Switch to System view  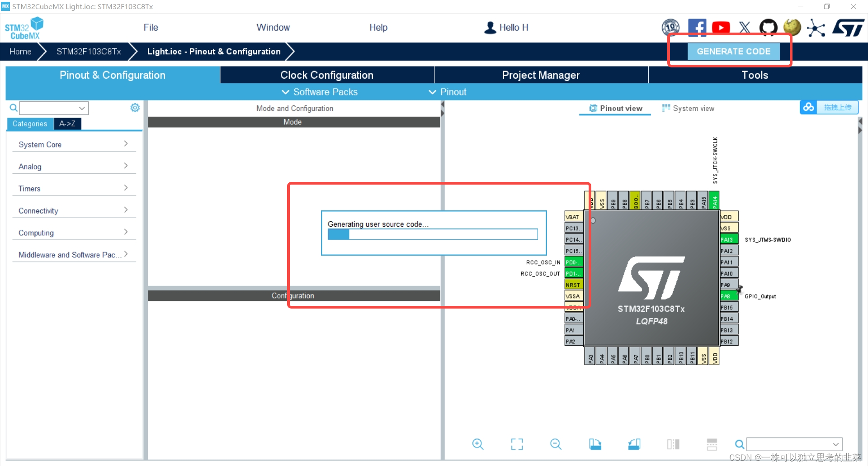tap(688, 108)
